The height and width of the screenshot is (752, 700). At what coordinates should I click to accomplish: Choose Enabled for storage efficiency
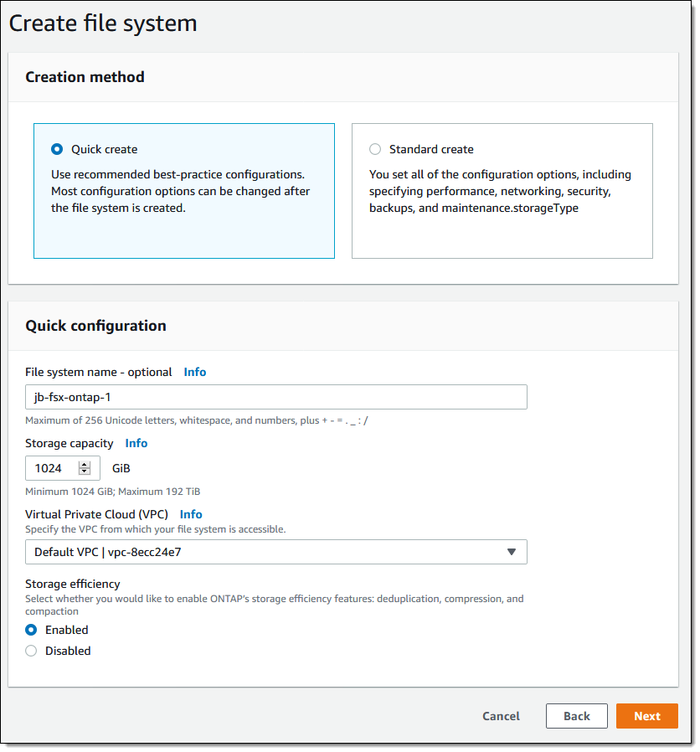point(31,630)
